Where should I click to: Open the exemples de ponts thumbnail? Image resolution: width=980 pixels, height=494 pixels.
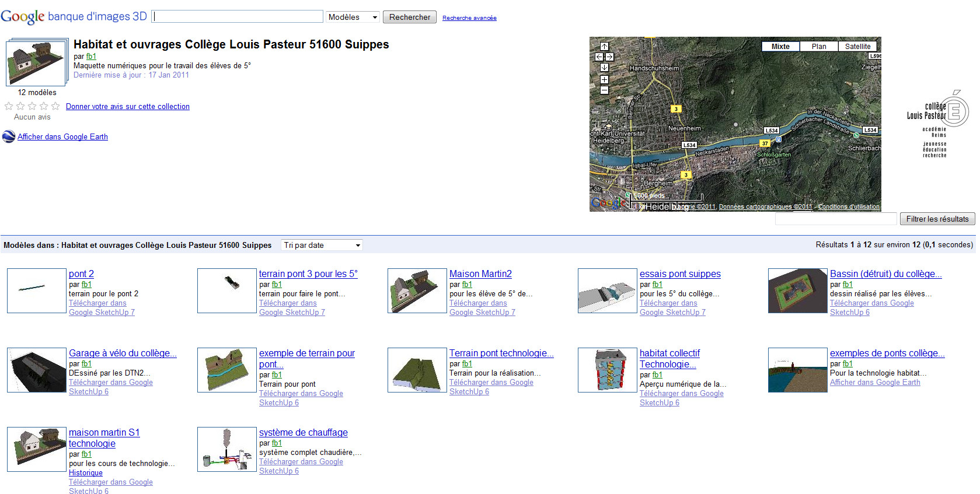click(x=798, y=370)
